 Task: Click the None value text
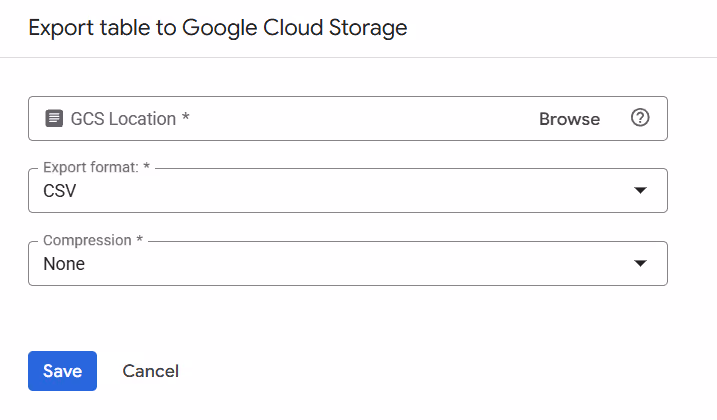64,264
